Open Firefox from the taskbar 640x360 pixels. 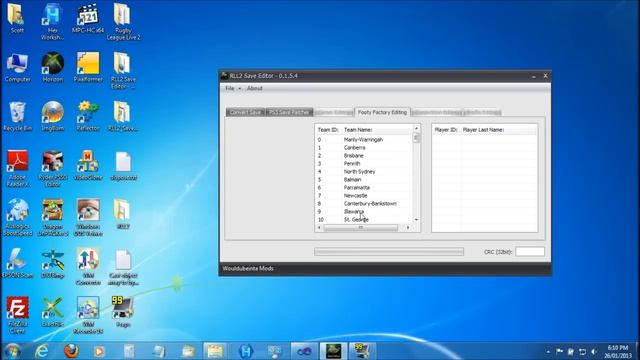[x=71, y=351]
